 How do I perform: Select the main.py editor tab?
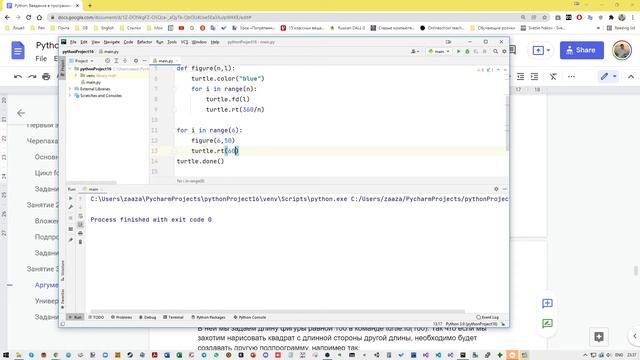point(165,61)
